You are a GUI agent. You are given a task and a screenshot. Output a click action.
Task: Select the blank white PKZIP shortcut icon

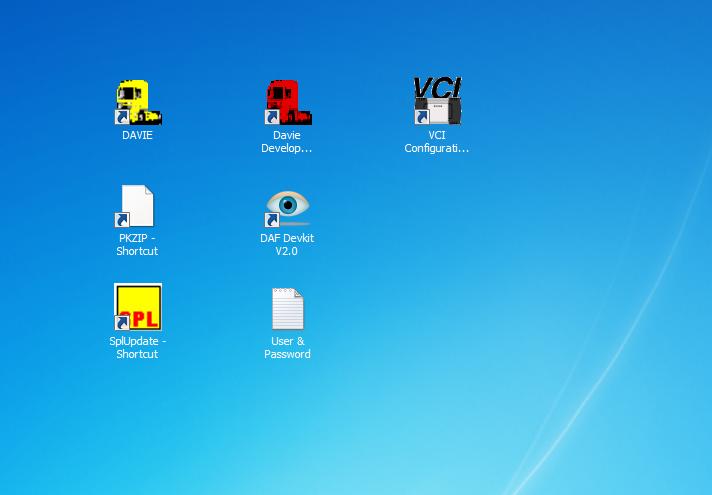[138, 206]
